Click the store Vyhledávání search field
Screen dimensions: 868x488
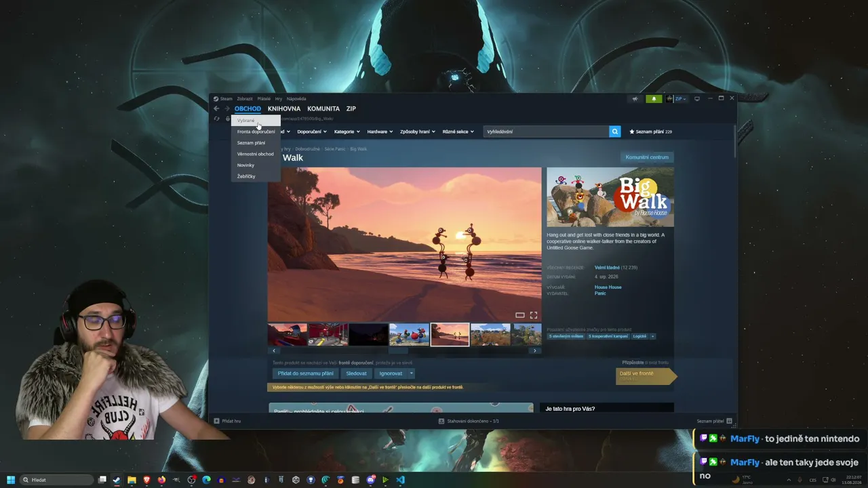[x=546, y=131]
